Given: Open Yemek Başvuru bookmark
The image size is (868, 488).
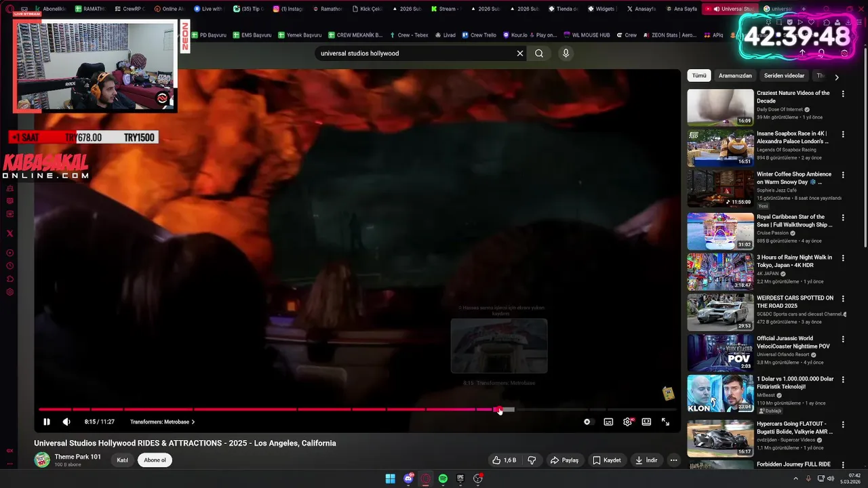Looking at the screenshot, I should 299,35.
